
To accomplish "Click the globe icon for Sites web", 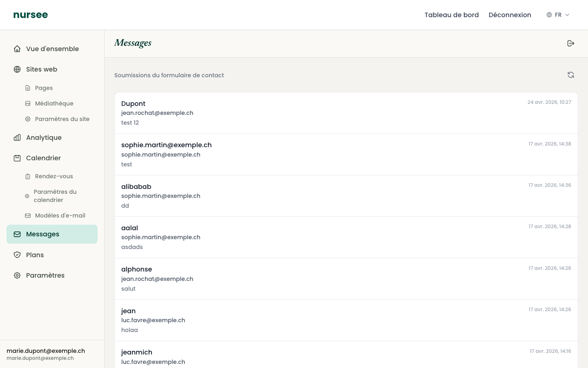I will (17, 69).
